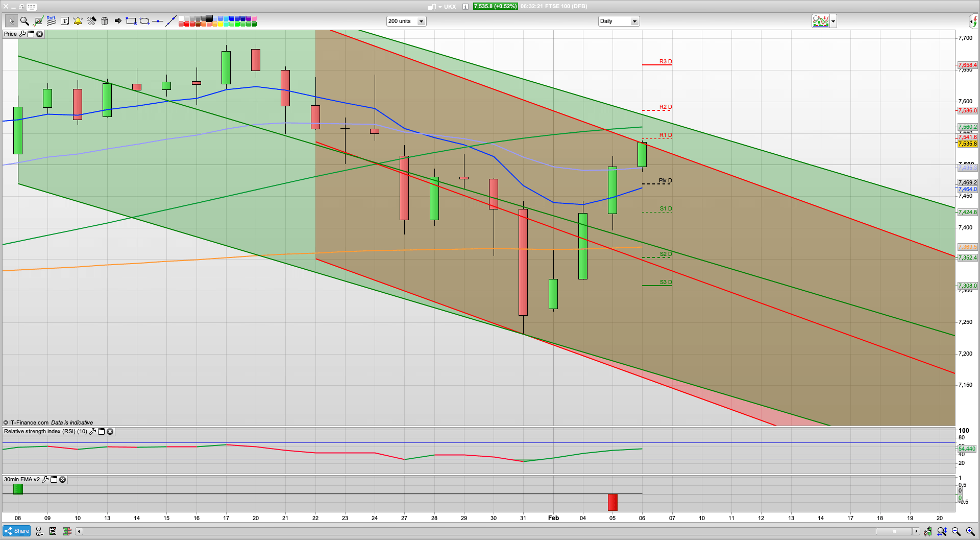Screen dimensions: 980x540
Task: Click the alert bell icon
Action: click(78, 21)
